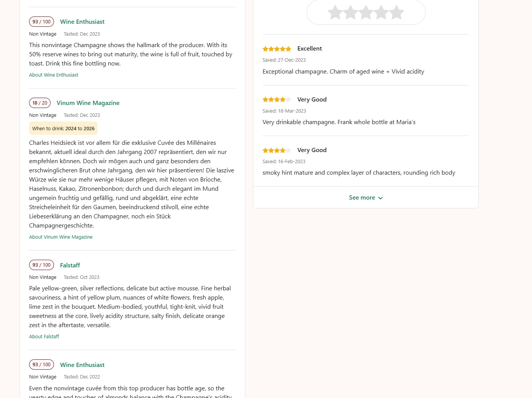The width and height of the screenshot is (532, 398).
Task: Rate wine with the third star
Action: (x=366, y=12)
